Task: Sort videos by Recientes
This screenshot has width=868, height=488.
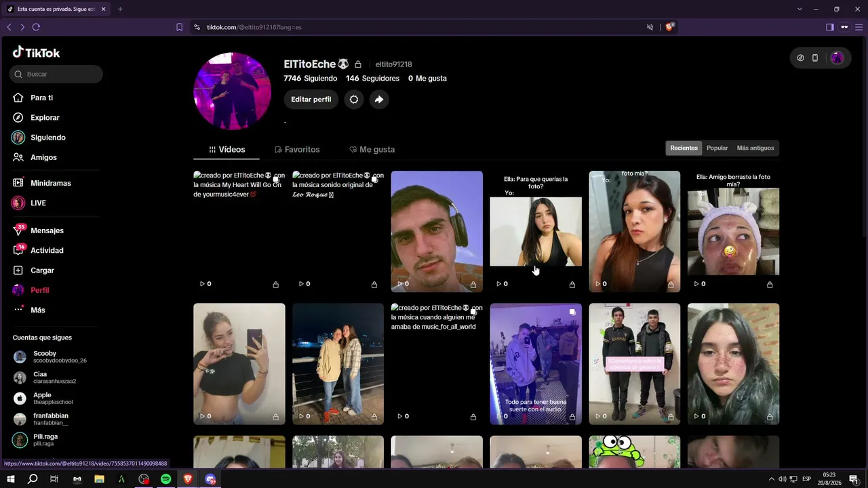Action: [684, 148]
